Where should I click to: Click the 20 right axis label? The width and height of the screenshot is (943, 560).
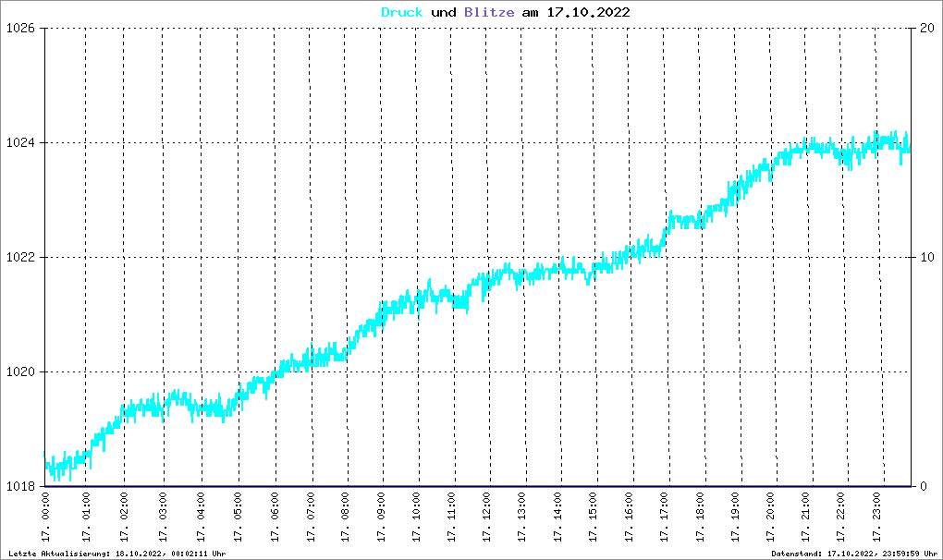pos(927,29)
